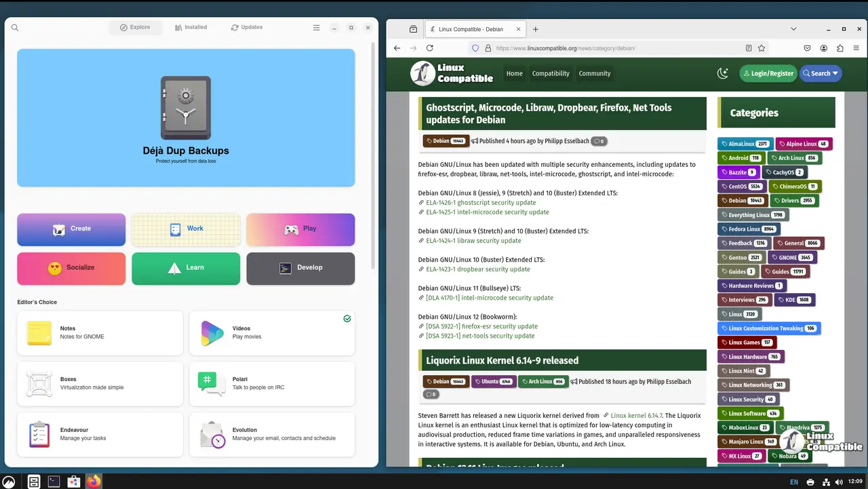Toggle Firefox reader view icon
Image resolution: width=868 pixels, height=489 pixels.
pyautogui.click(x=749, y=48)
